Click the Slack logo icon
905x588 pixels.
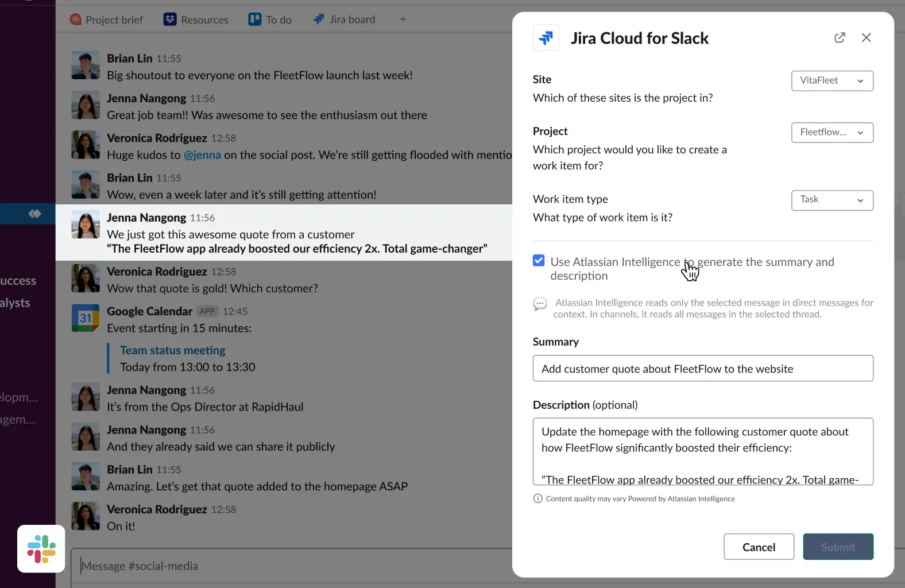[41, 548]
